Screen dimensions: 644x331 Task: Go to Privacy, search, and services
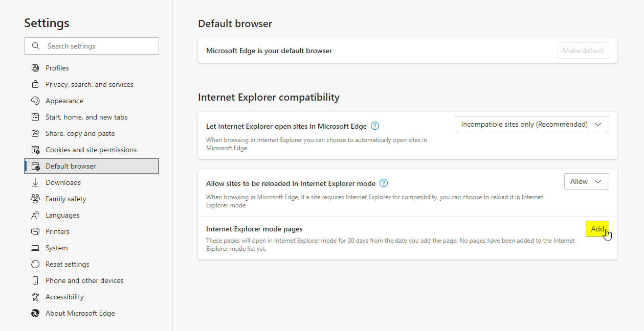92,84
